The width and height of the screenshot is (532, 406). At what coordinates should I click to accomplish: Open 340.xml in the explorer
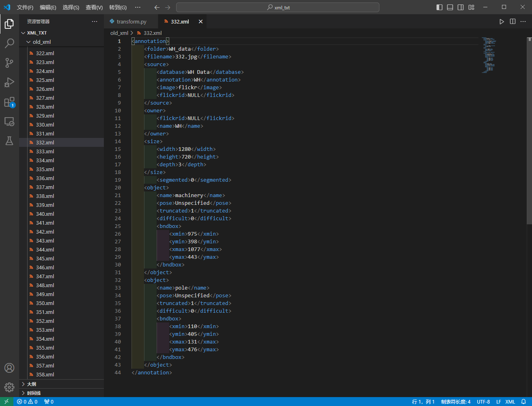pos(45,214)
